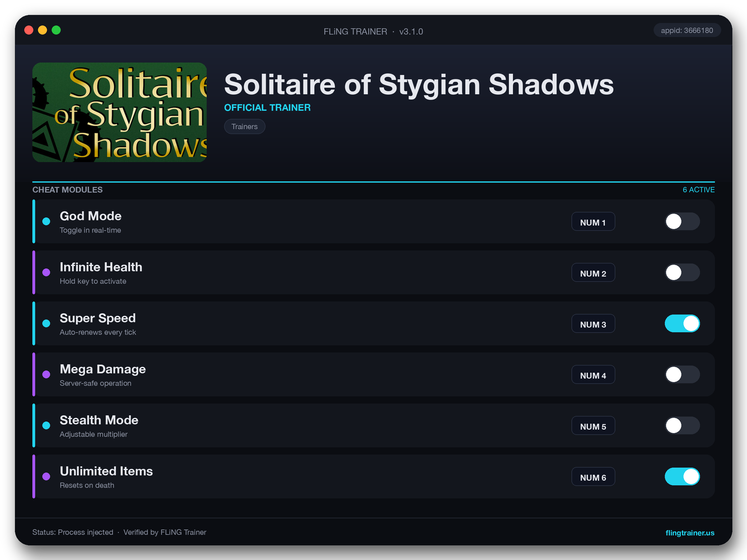The height and width of the screenshot is (560, 747).
Task: Select the God Mode module title
Action: point(91,216)
